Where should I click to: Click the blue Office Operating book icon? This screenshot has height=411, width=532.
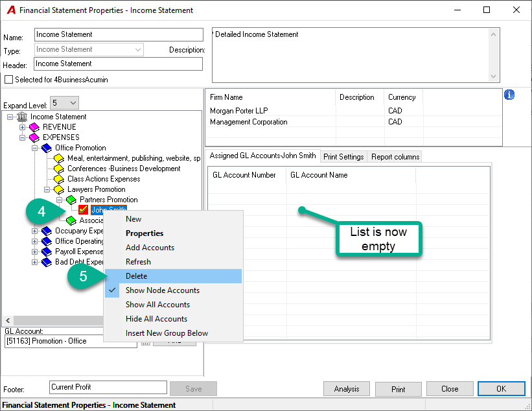tap(47, 241)
